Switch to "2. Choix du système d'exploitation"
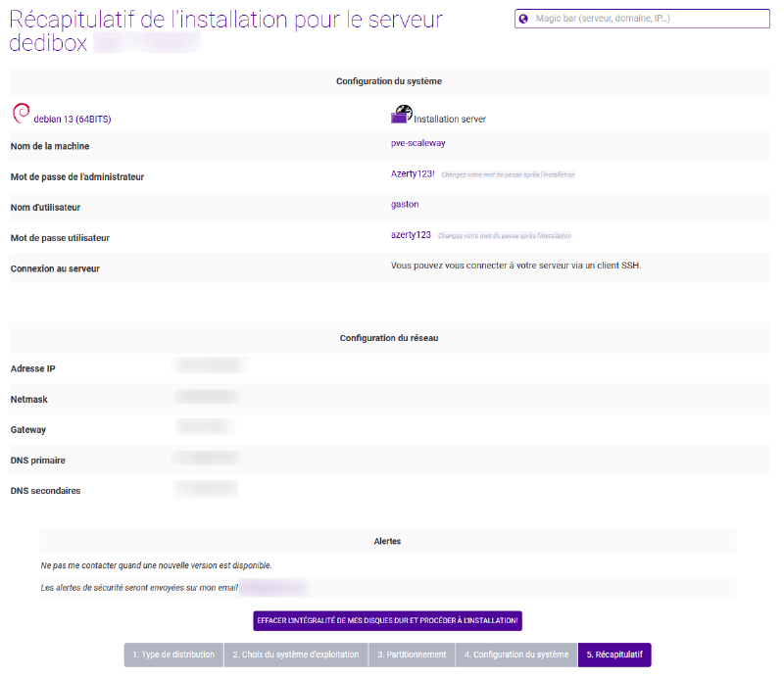The width and height of the screenshot is (784, 680). pos(296,655)
